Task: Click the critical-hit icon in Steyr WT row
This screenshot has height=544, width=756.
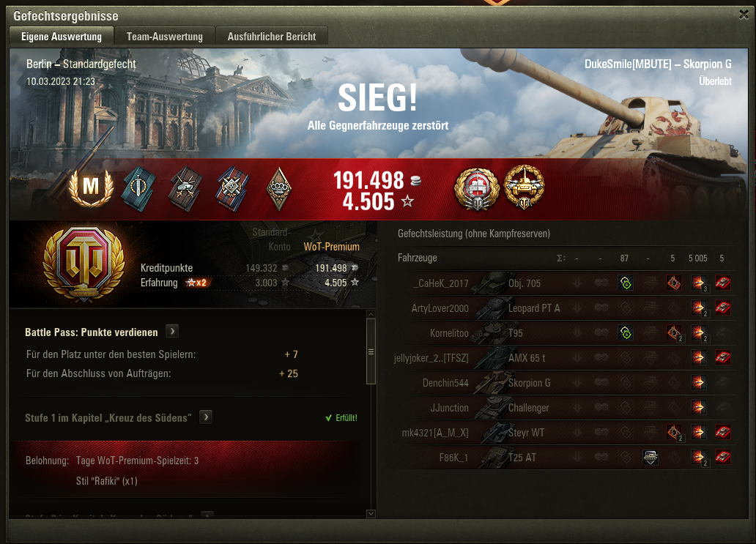Action: coord(674,433)
